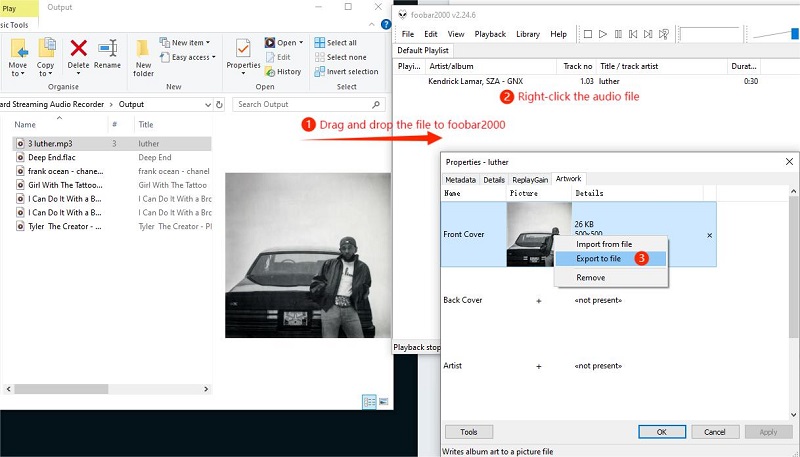Click the foobar2000 seek bar

point(711,34)
